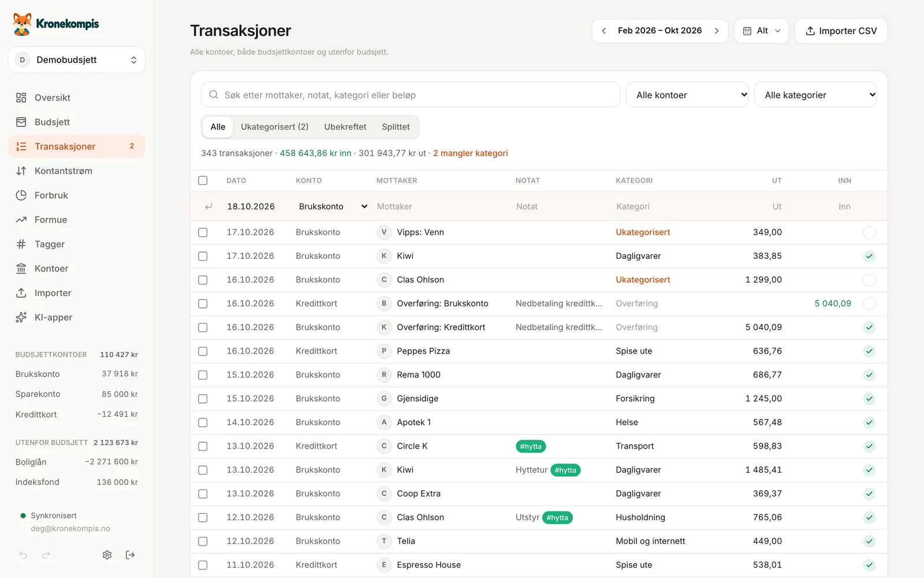924x578 pixels.
Task: Click the Peppes Pizza avatar icon
Action: pyautogui.click(x=384, y=351)
